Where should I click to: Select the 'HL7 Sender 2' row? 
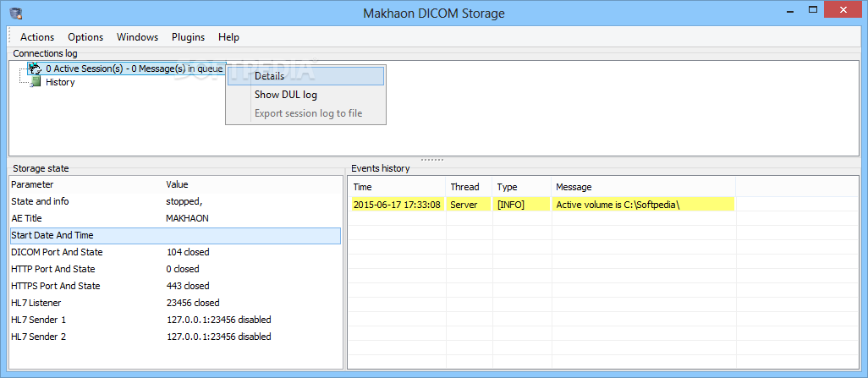click(x=175, y=337)
